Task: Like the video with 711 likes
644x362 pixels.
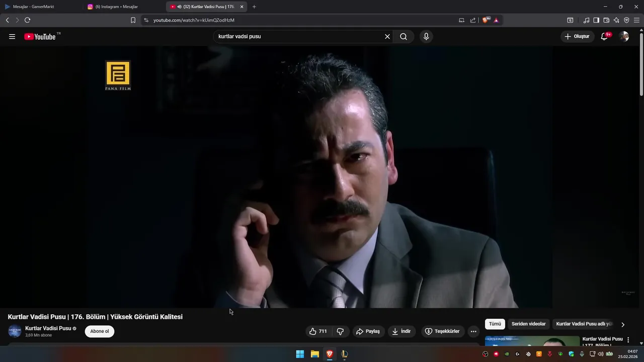Action: coord(318,331)
